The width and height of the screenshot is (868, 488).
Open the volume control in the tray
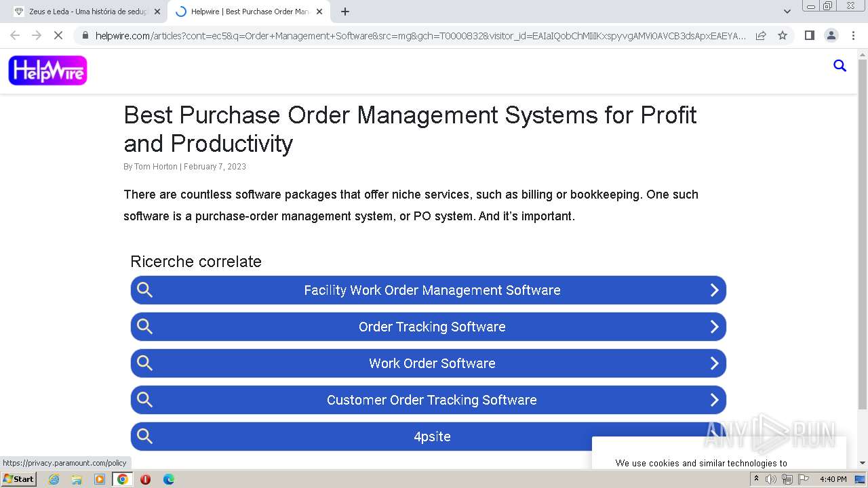771,479
